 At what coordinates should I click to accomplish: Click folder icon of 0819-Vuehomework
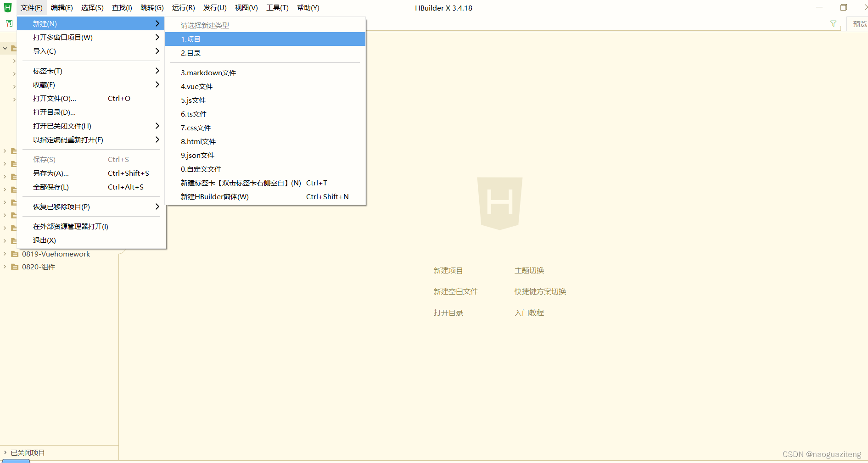[x=15, y=254]
